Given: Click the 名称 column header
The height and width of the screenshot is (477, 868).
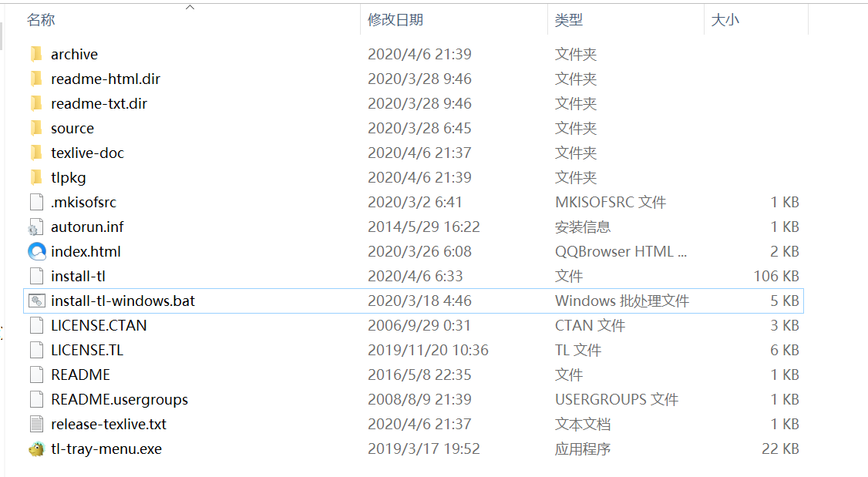Looking at the screenshot, I should (40, 19).
